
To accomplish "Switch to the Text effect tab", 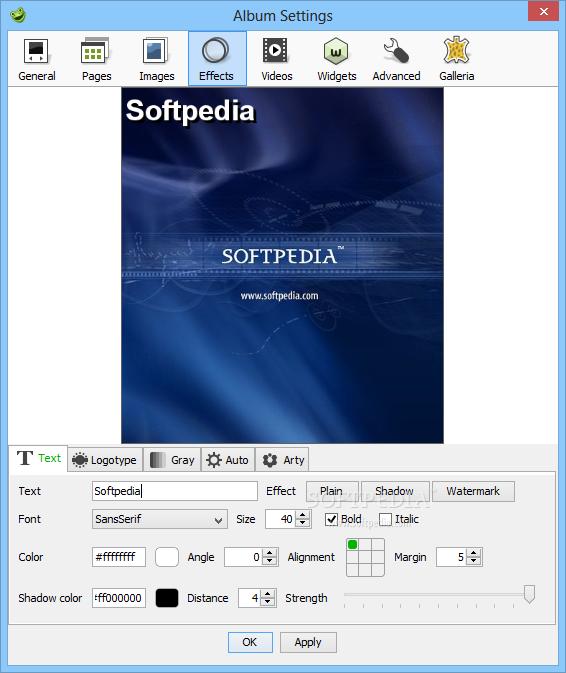I will (x=39, y=458).
